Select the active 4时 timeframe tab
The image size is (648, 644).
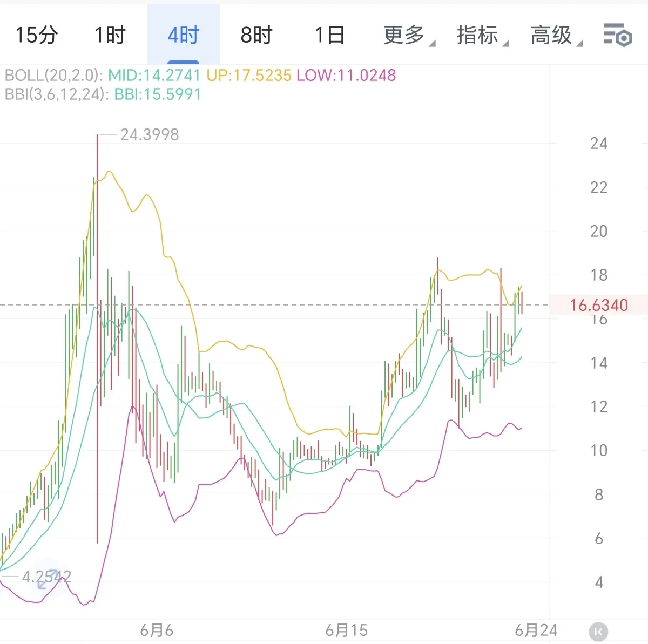[x=184, y=35]
